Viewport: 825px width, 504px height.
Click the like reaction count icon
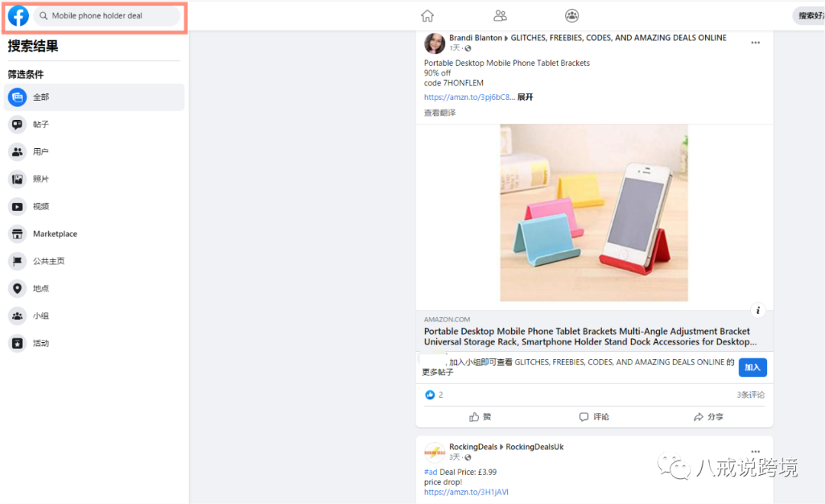pos(430,395)
